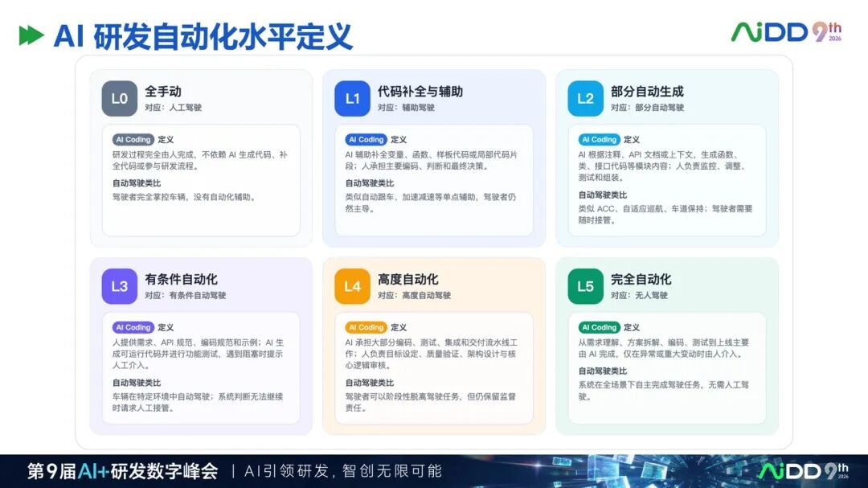Click the purple L3 level badge

(120, 286)
